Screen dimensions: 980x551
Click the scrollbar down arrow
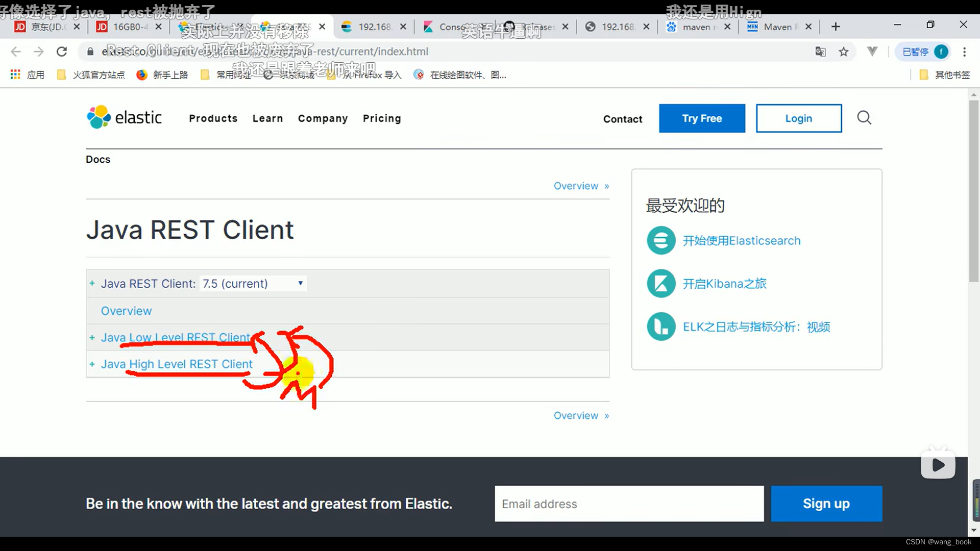point(974,530)
